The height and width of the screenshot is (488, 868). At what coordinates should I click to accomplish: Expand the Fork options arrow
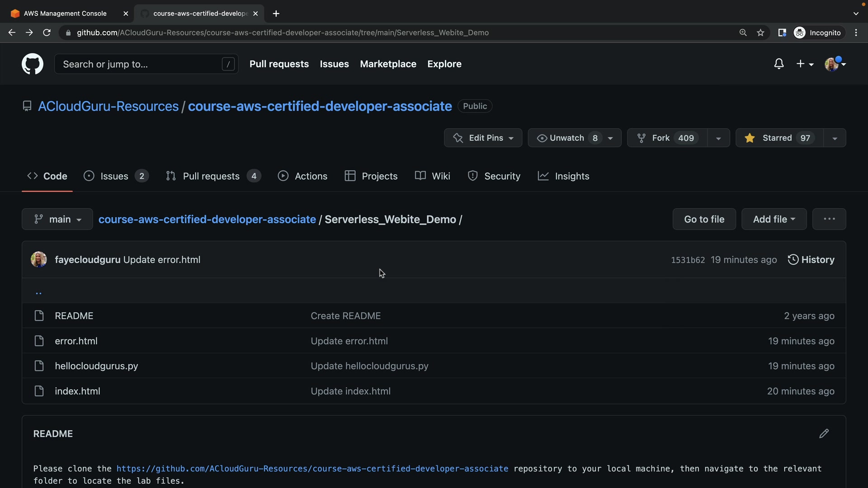point(718,138)
